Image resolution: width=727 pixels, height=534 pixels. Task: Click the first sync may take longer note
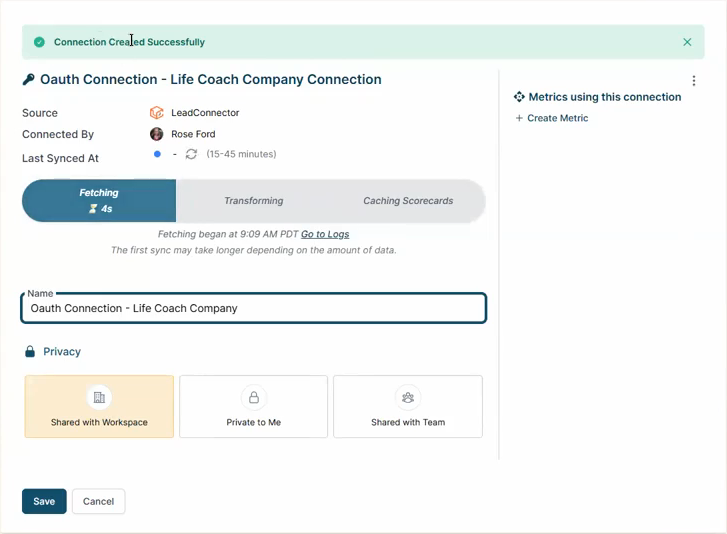click(254, 250)
